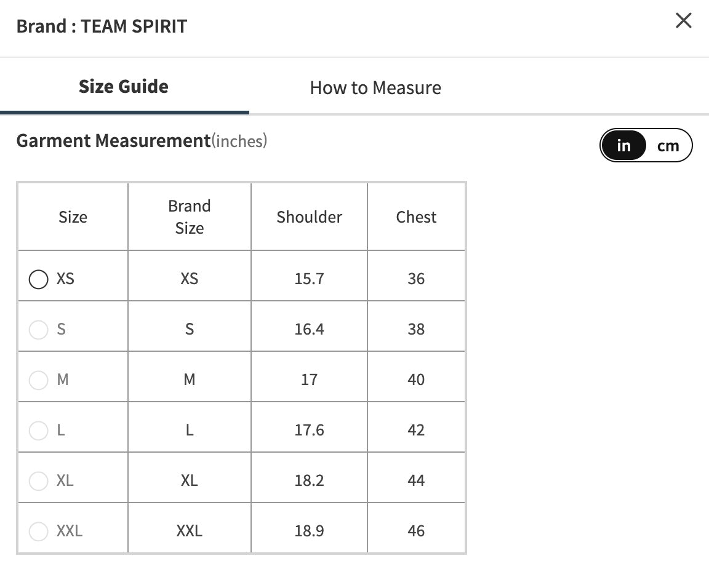Pick size M radio option

pos(38,380)
